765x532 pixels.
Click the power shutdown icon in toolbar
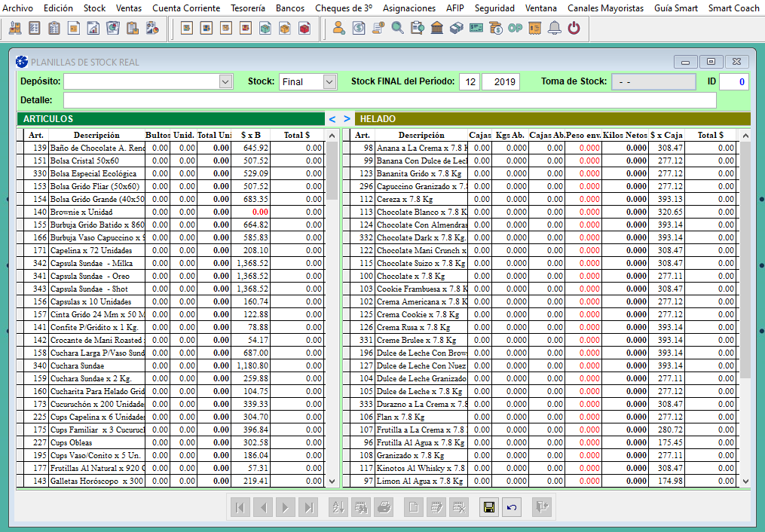(x=574, y=29)
